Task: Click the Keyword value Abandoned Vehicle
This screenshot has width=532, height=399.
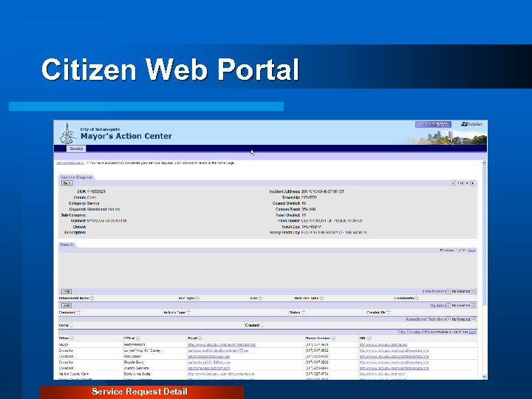Action: (x=103, y=209)
